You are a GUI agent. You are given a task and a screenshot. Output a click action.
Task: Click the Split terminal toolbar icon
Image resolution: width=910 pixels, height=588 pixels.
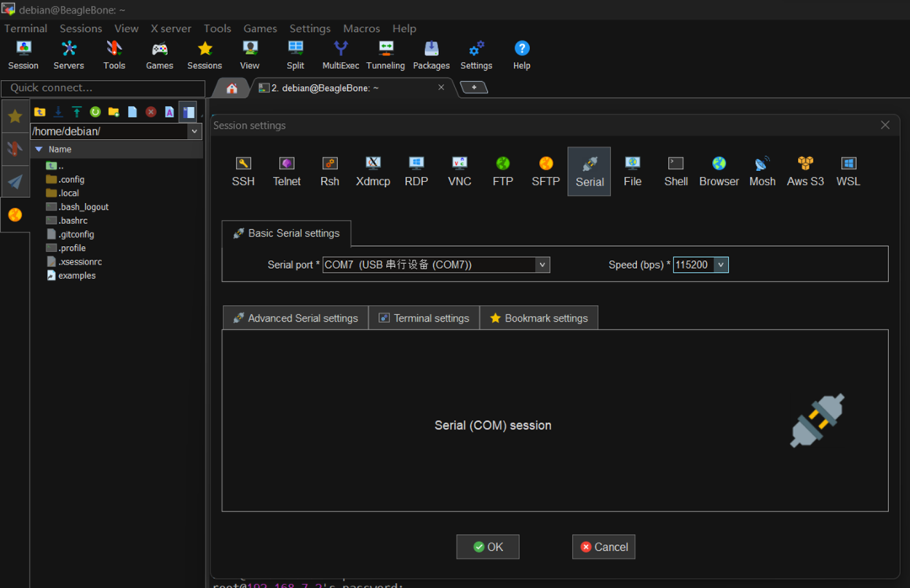[x=296, y=56]
